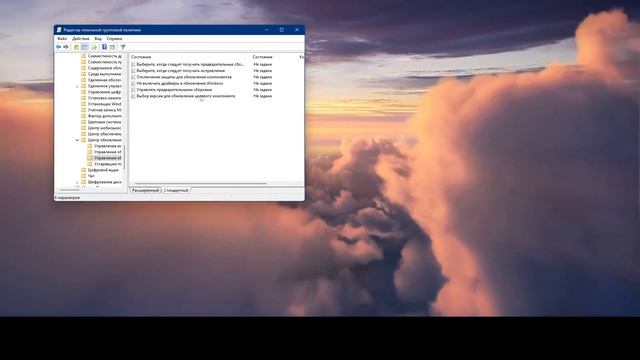
Task: Click the Export list toolbar icon
Action: click(94, 47)
